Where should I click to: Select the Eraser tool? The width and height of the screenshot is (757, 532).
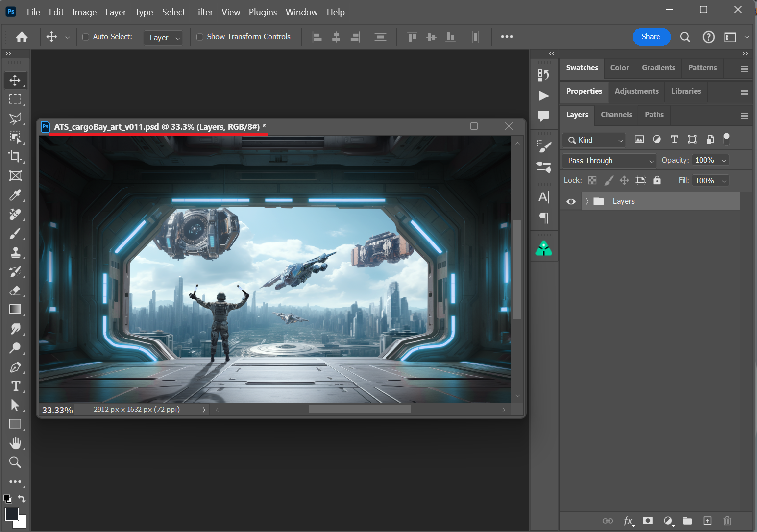click(x=15, y=290)
